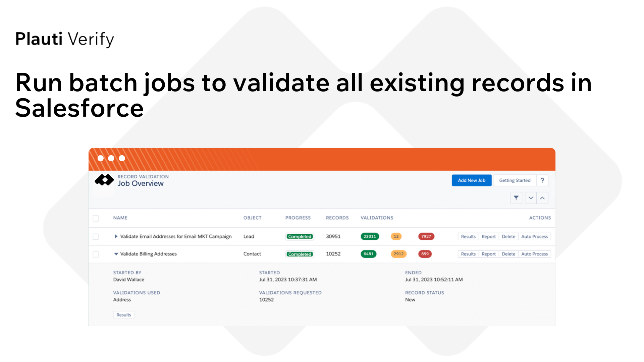Click the question mark help icon
Image resolution: width=644 pixels, height=362 pixels.
coord(542,180)
